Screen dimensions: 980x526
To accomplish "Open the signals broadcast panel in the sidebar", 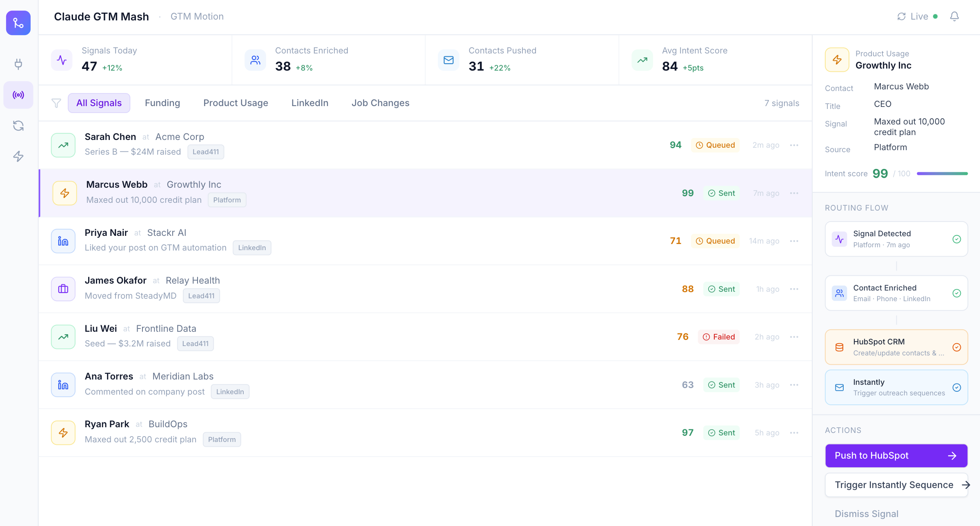I will point(18,95).
